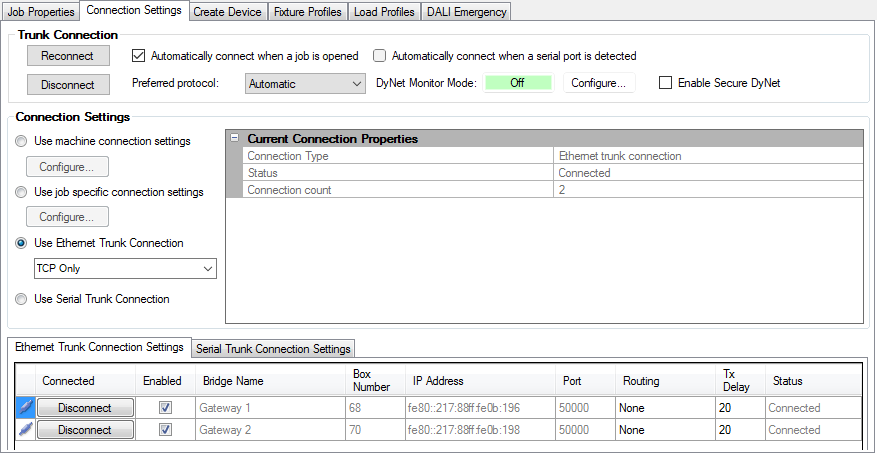Open the Fixture Profiles tab
Image resolution: width=877 pixels, height=454 pixels.
(x=308, y=12)
